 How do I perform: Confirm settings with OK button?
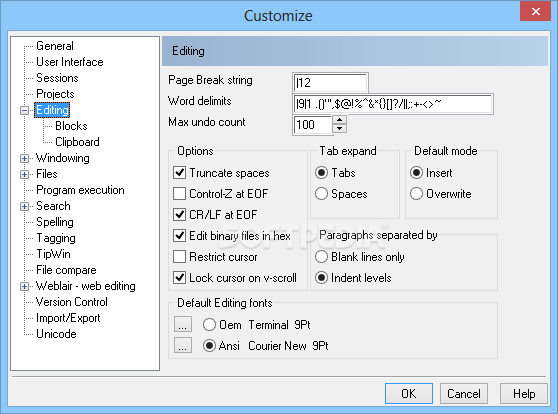(409, 393)
